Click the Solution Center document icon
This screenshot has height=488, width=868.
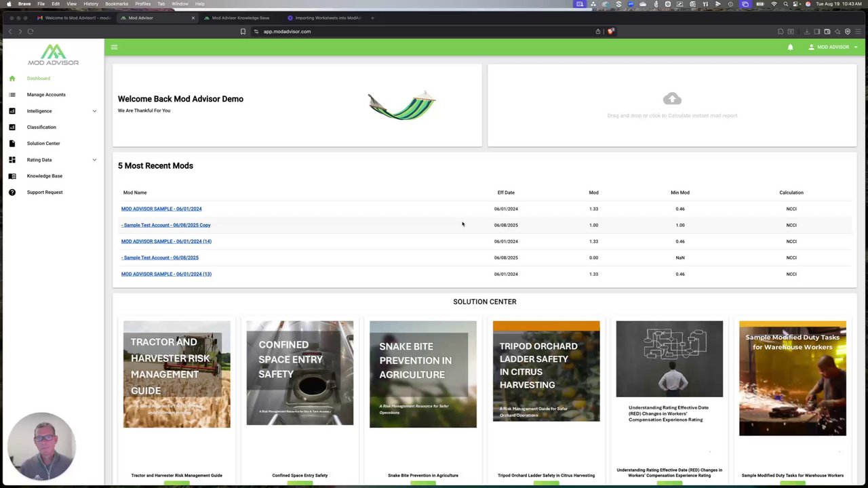12,144
